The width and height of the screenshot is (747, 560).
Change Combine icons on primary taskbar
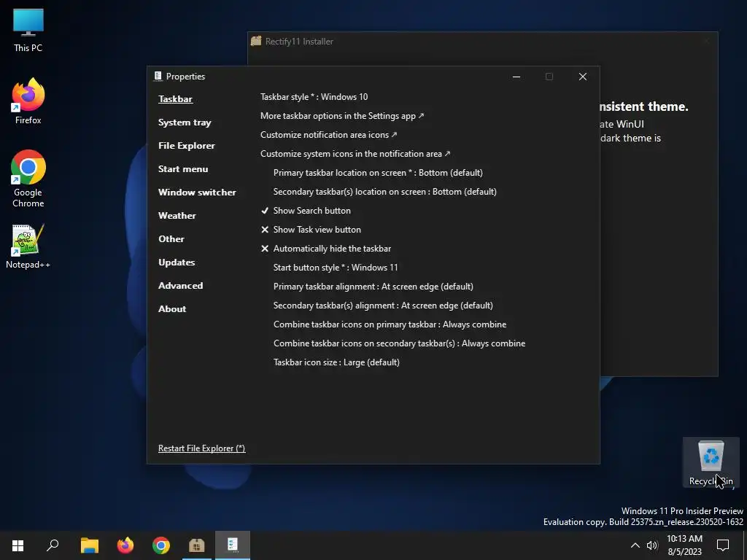[x=390, y=324]
